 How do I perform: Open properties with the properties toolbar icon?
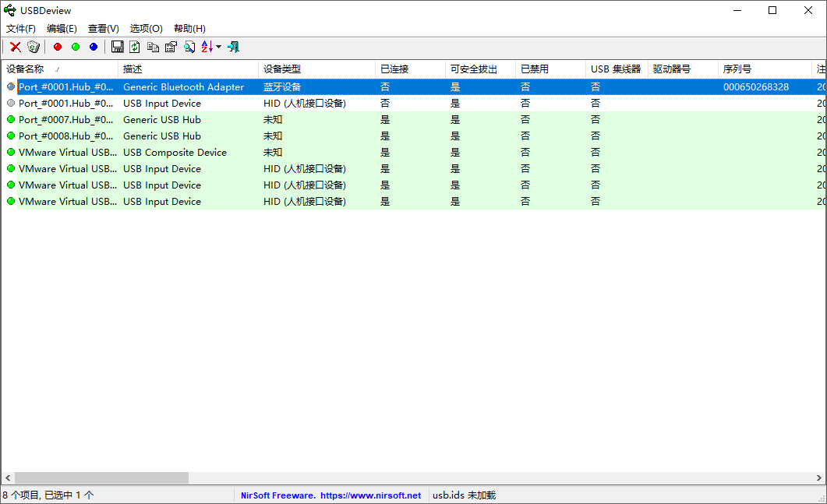171,47
